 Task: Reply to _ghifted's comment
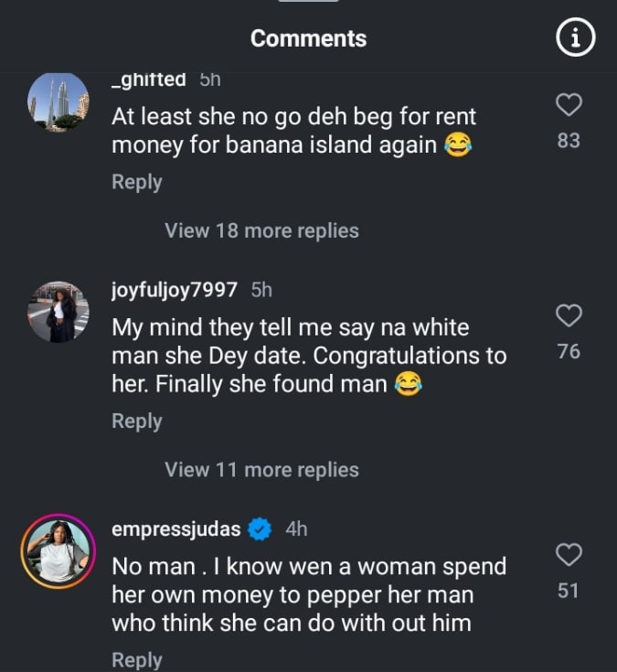[137, 182]
